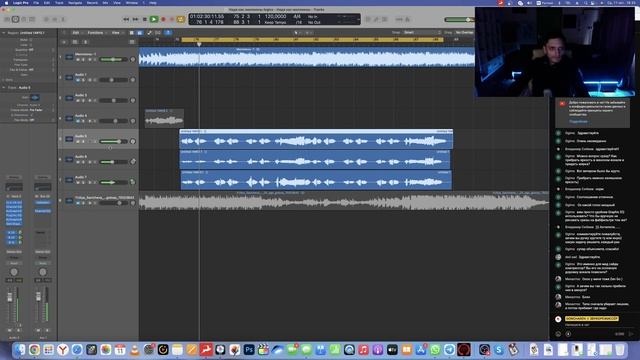Click the Flex show/hide button

point(158,33)
